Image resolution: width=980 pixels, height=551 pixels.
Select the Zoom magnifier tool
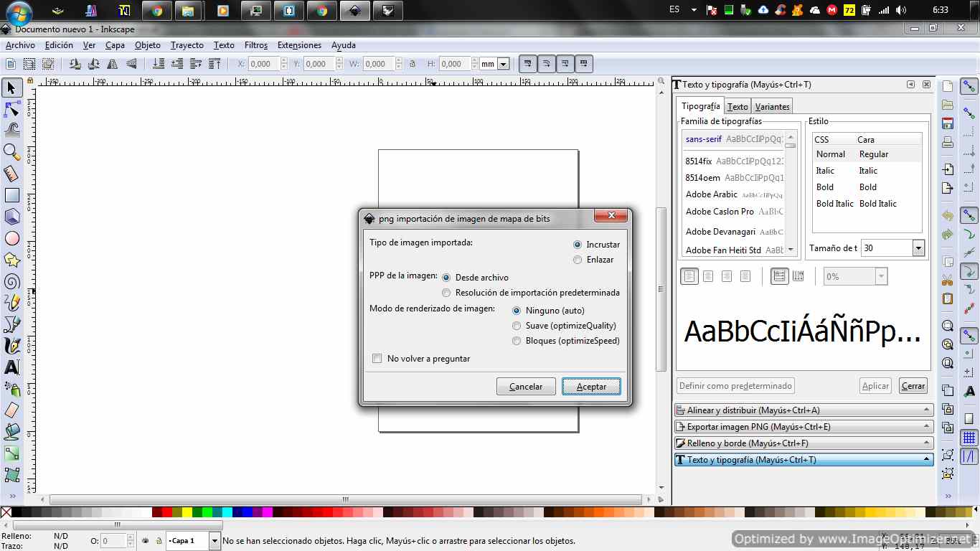11,152
